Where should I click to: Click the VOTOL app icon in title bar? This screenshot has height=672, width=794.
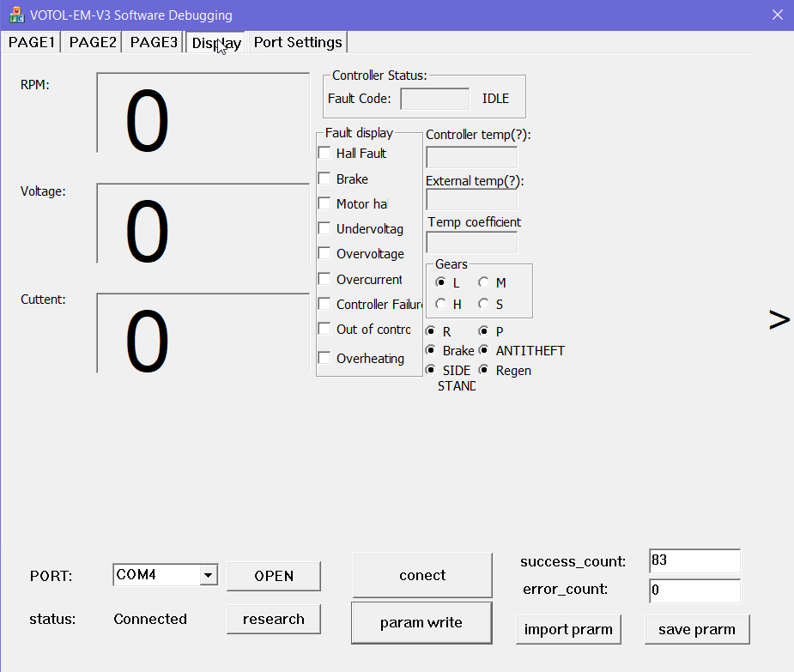tap(15, 15)
